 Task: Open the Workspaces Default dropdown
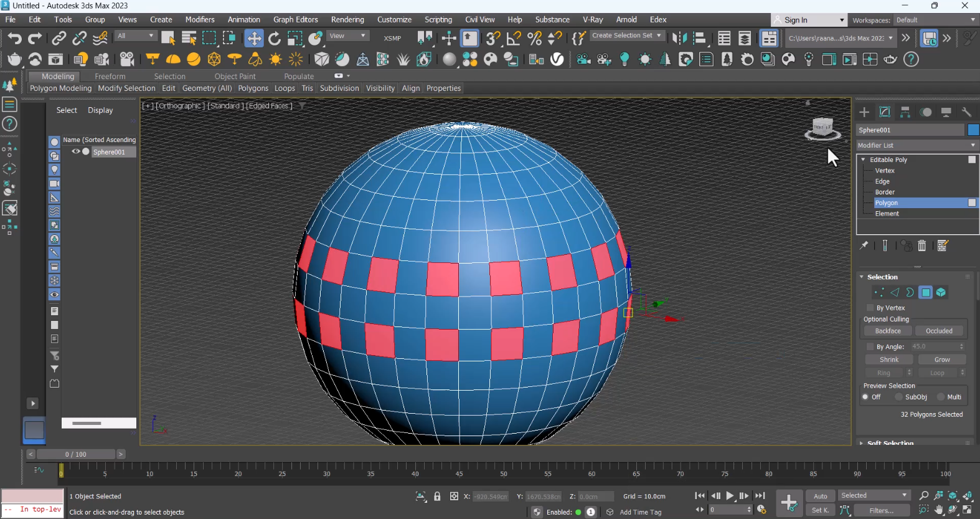click(935, 20)
